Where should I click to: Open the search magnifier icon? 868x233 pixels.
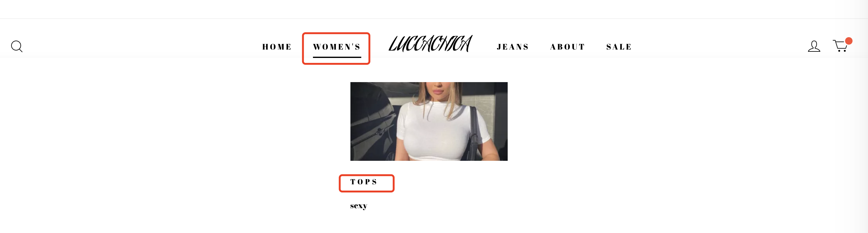pos(17,46)
